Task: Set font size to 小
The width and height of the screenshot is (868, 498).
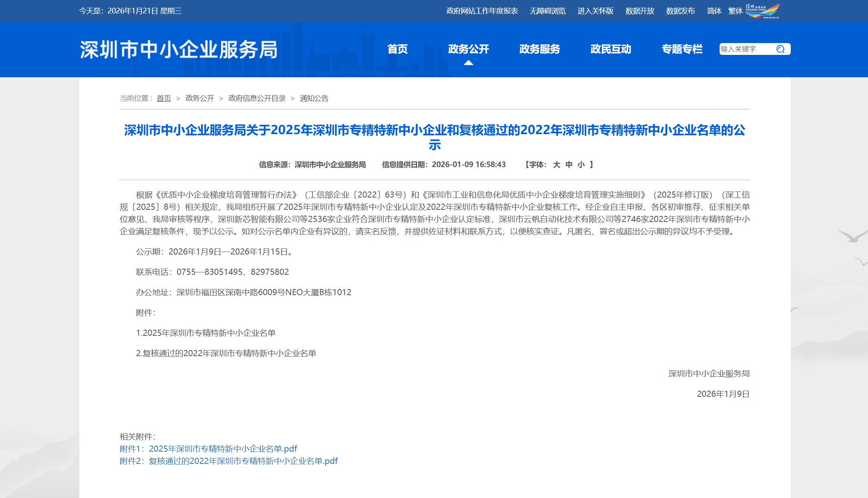Action: (x=581, y=165)
